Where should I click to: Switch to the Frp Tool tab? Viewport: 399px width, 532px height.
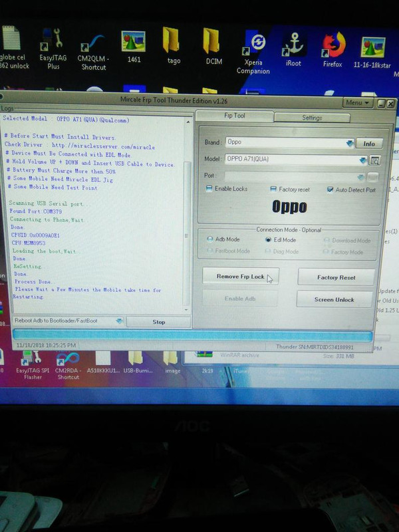point(235,116)
